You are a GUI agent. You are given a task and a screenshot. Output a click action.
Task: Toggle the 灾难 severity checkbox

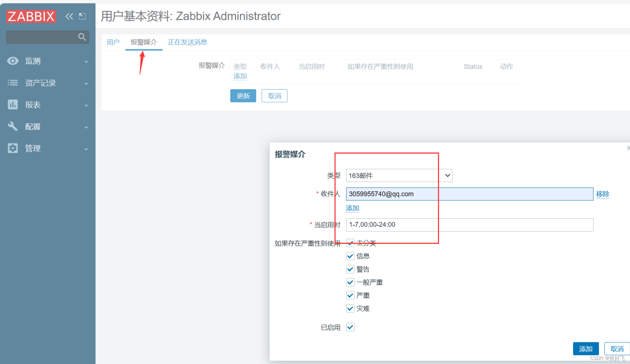(x=350, y=309)
